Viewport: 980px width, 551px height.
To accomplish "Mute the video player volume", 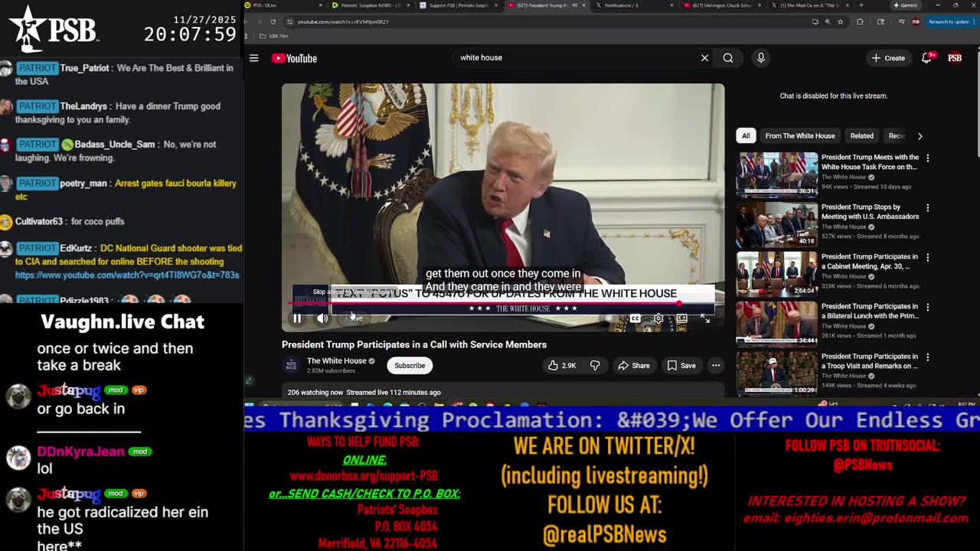I will [322, 318].
